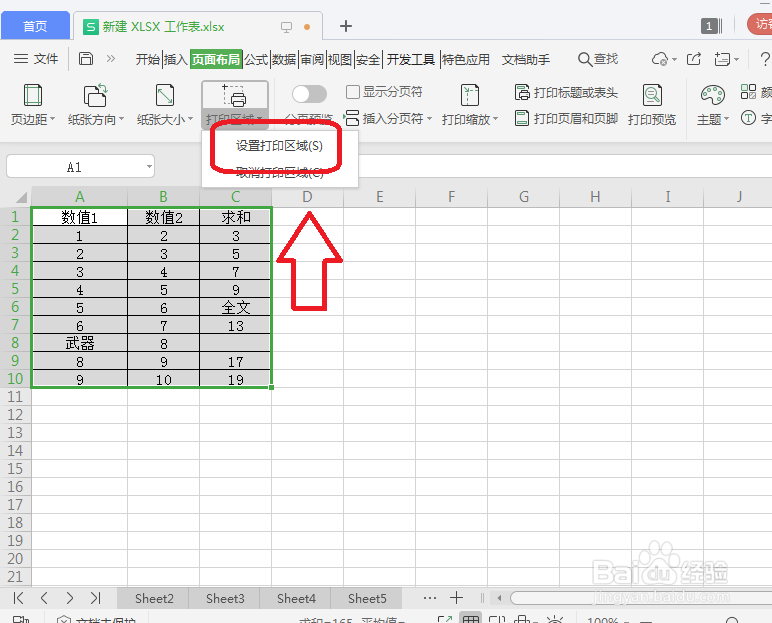The image size is (772, 623).
Task: Switch to Sheet4 tab
Action: pos(296,598)
